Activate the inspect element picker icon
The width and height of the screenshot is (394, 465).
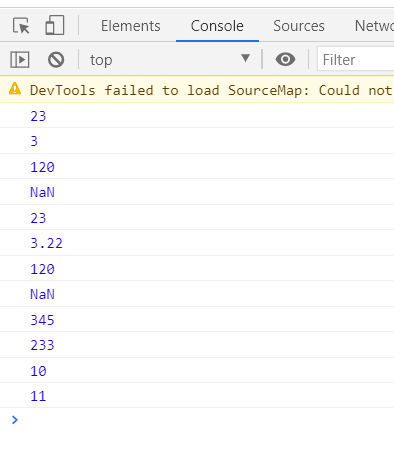21,26
